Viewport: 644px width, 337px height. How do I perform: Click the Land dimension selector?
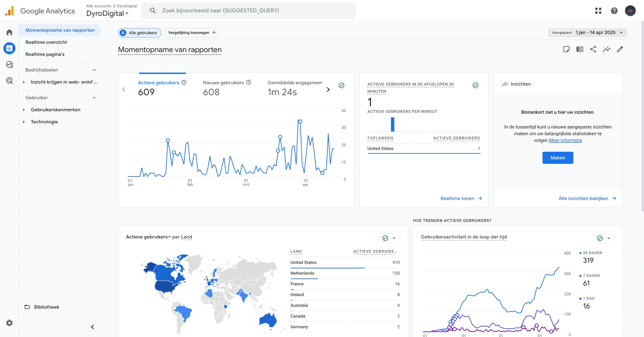click(186, 237)
